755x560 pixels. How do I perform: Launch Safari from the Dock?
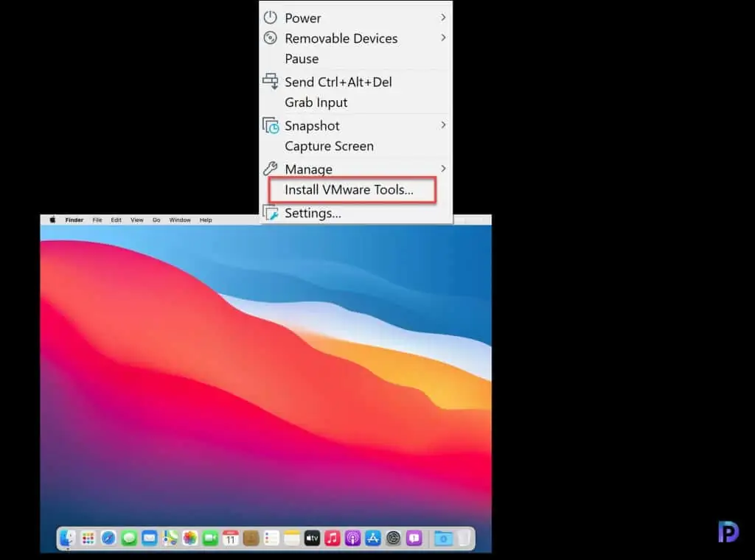point(108,539)
